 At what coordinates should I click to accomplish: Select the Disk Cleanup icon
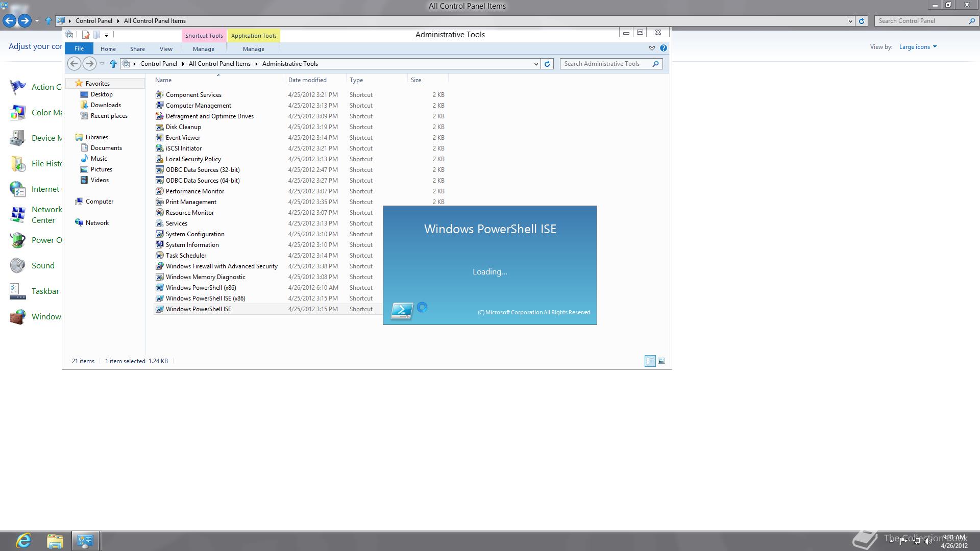pyautogui.click(x=159, y=127)
